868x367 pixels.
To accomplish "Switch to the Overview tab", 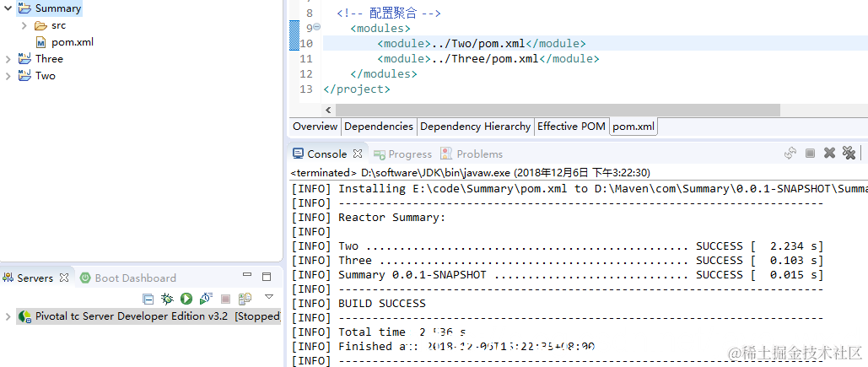I will point(315,127).
